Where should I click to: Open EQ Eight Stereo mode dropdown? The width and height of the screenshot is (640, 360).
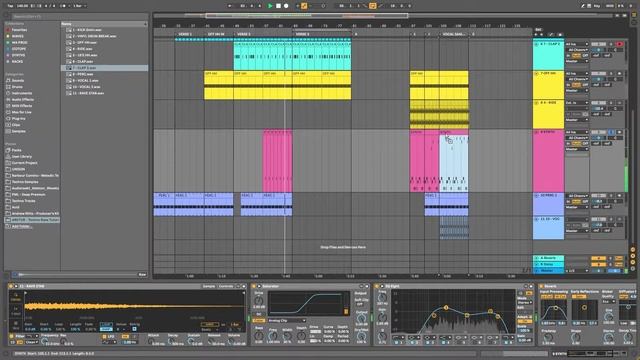click(524, 303)
